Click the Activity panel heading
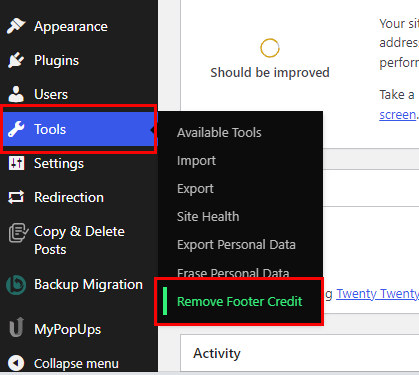Viewport: 419px width, 375px height. coord(217,353)
